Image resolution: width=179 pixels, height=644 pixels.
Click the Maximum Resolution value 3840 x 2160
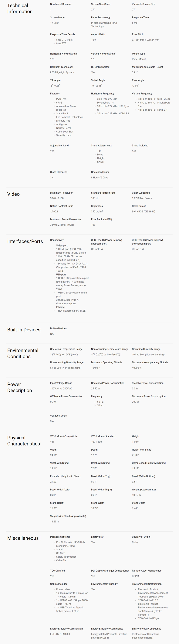(x=57, y=198)
